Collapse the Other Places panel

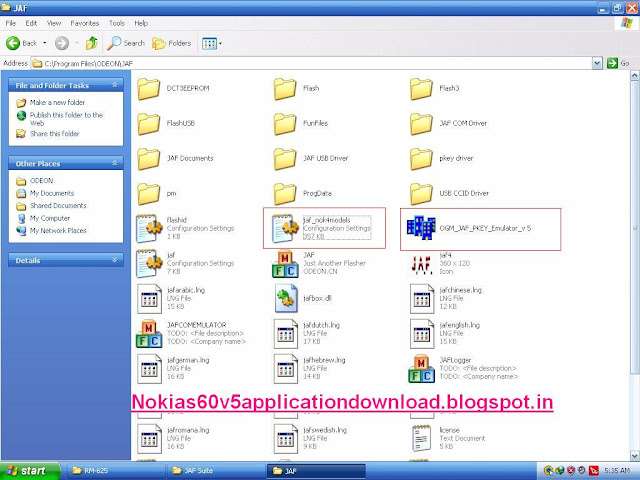pyautogui.click(x=115, y=163)
